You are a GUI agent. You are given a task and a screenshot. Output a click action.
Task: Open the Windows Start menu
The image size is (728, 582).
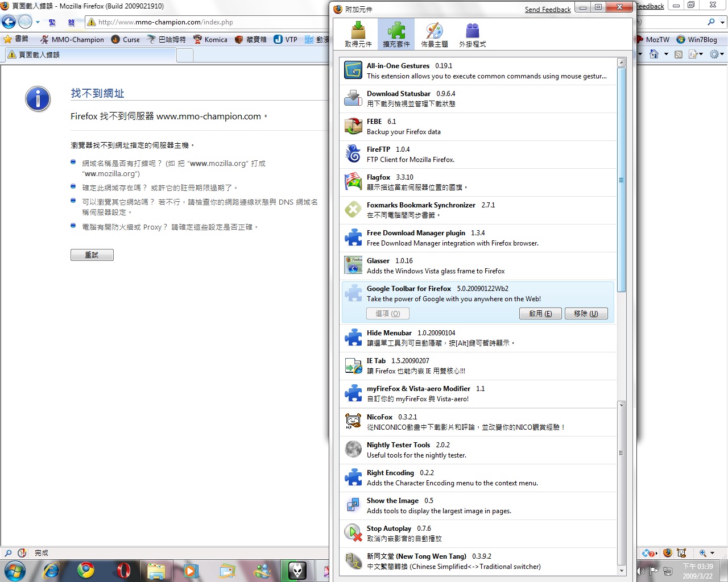pyautogui.click(x=15, y=570)
